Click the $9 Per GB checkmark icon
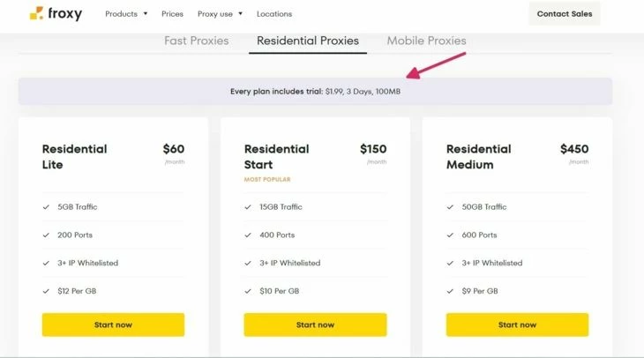The height and width of the screenshot is (358, 644). pyautogui.click(x=450, y=291)
